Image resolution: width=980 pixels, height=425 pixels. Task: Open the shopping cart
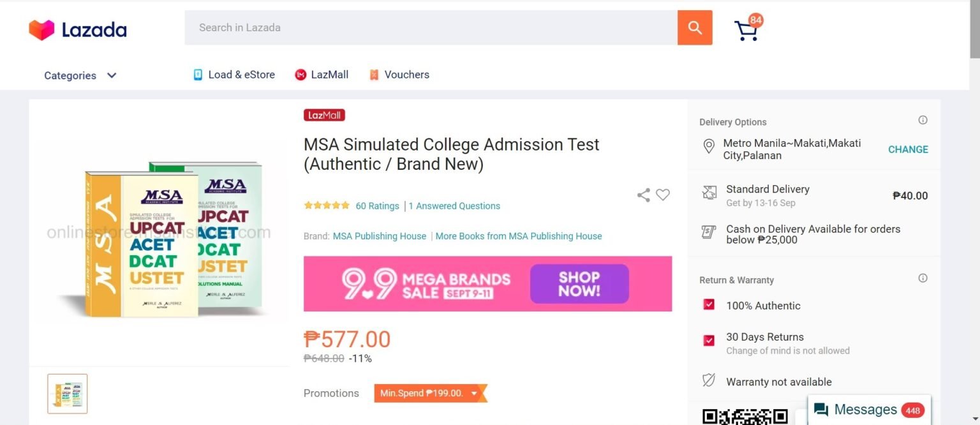(x=746, y=29)
